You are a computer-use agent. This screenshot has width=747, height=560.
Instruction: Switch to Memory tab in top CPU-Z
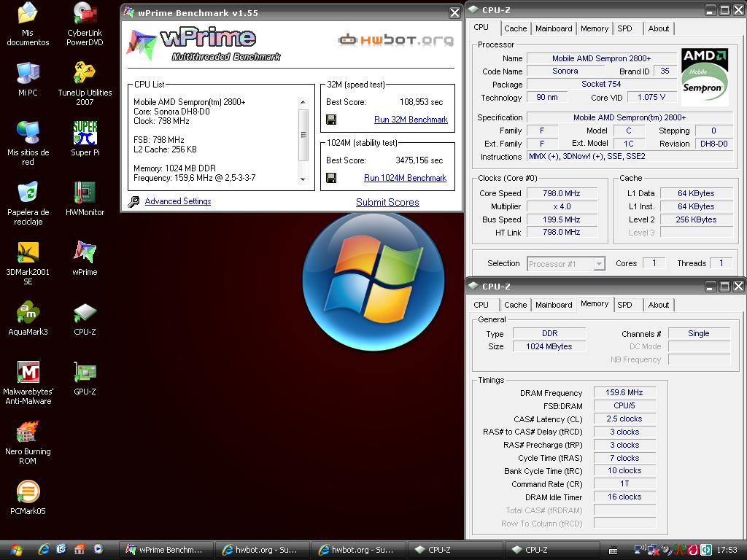[595, 28]
